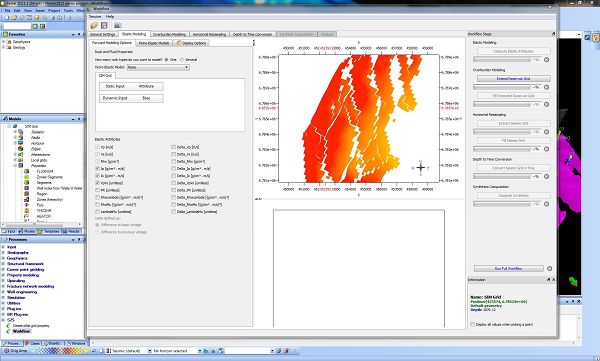The image size is (600, 361).
Task: Open Edit menu in Petrel menu bar
Action: point(17,10)
